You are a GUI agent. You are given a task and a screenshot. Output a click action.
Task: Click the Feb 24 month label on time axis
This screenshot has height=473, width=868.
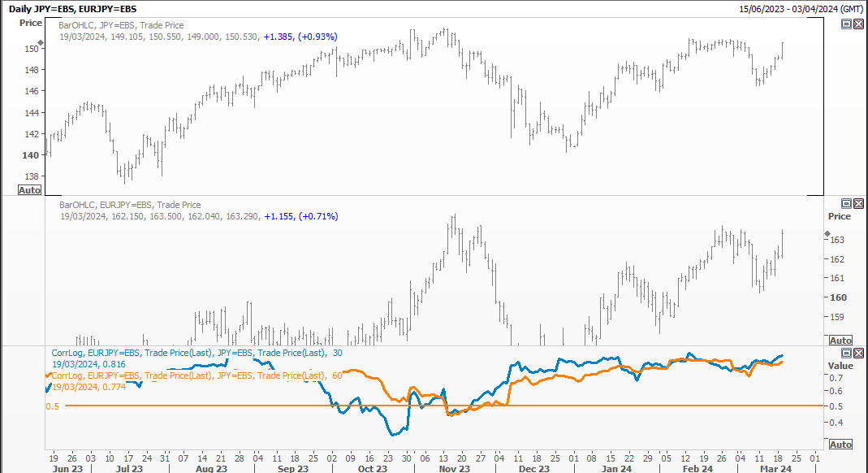(x=697, y=469)
